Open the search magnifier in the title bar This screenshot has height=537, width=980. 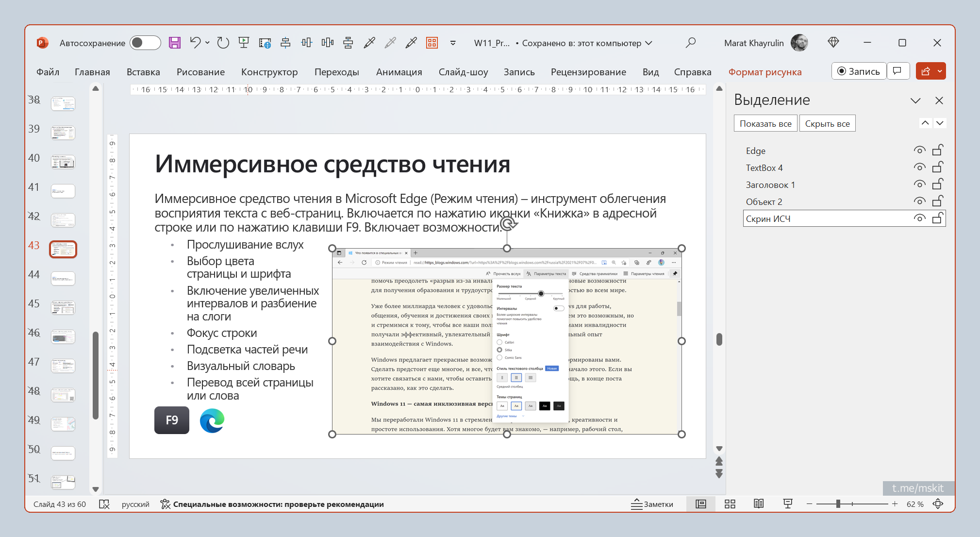(x=691, y=43)
